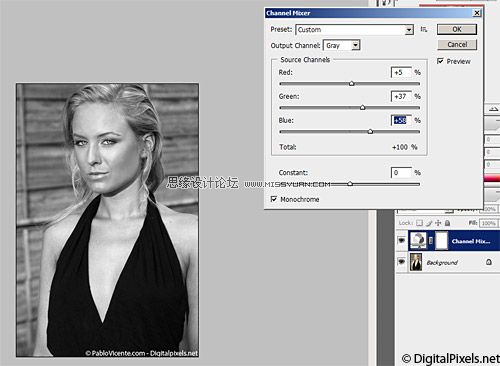Image resolution: width=500 pixels, height=366 pixels.
Task: Close the Channel Mixer dialog window
Action: tap(477, 13)
